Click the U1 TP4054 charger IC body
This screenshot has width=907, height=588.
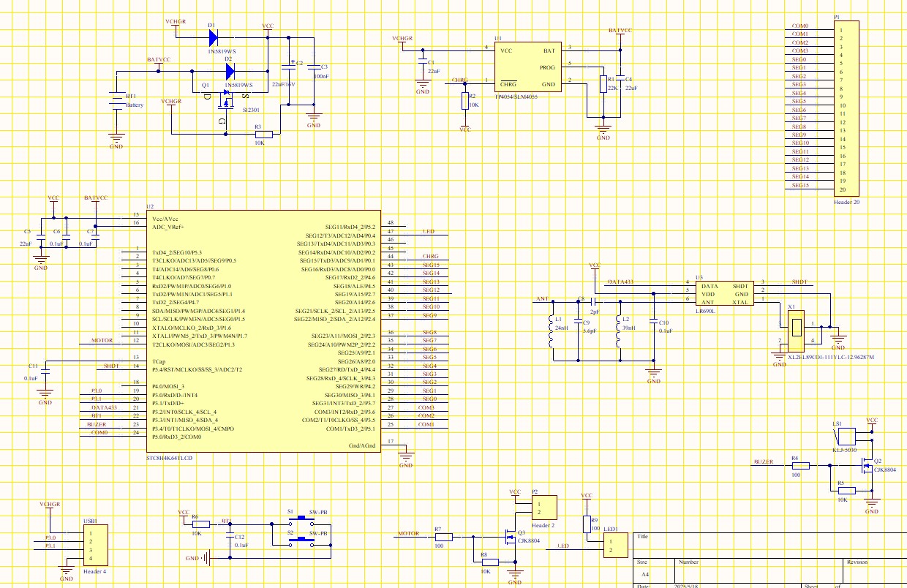(x=527, y=67)
